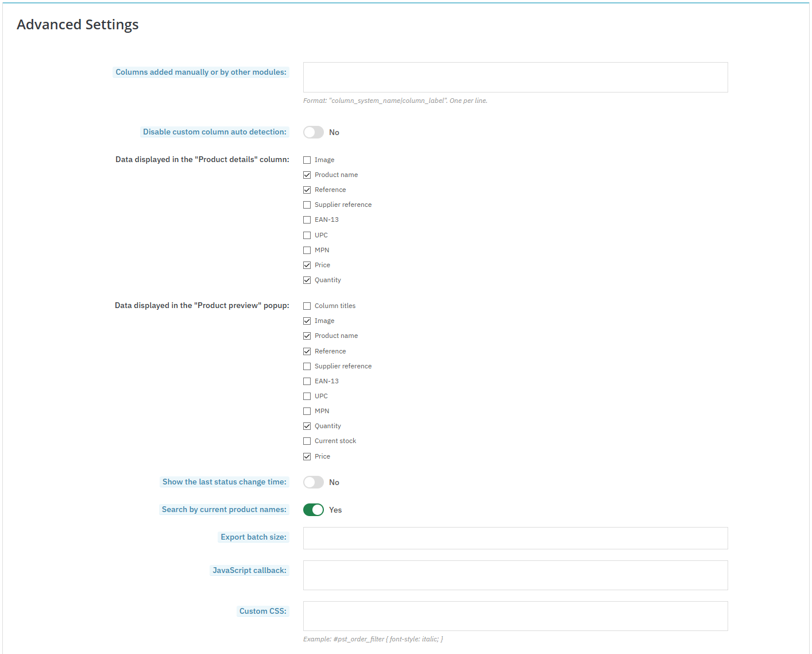Enable Show the last status change time

tap(314, 482)
